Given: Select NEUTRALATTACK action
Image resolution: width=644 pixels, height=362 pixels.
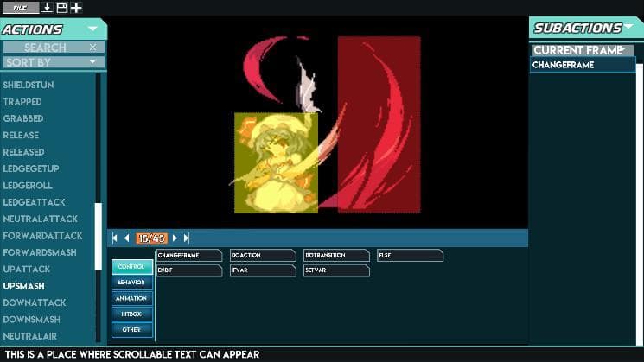Looking at the screenshot, I should 41,219.
